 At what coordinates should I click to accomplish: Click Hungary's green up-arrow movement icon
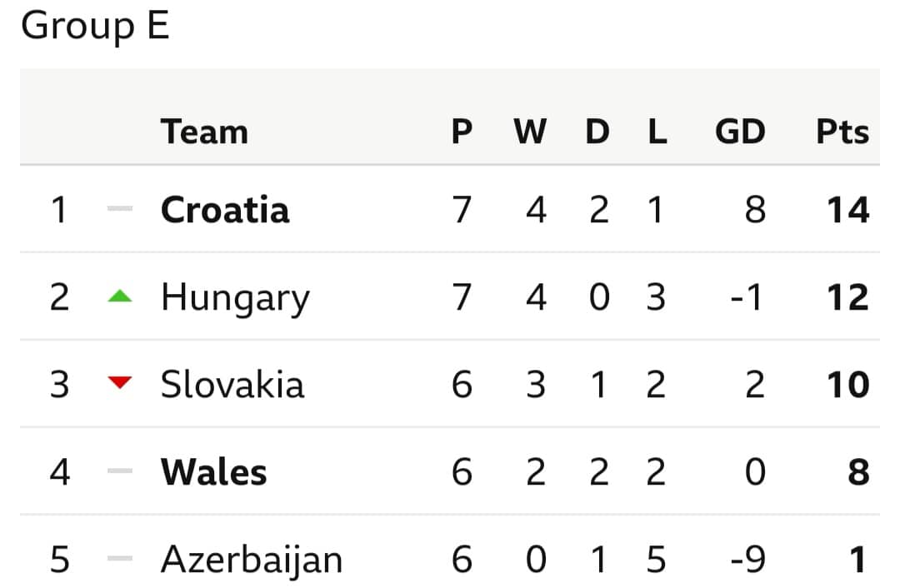coord(120,296)
